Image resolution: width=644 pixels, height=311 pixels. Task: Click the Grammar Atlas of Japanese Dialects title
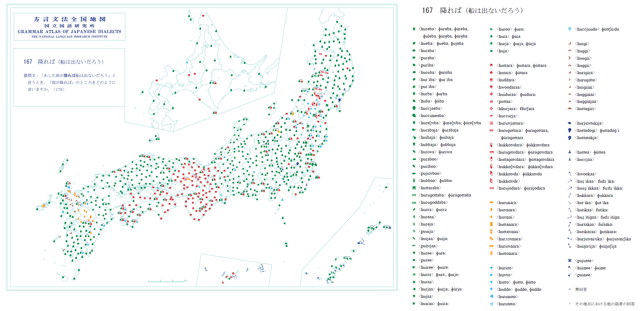[x=69, y=32]
